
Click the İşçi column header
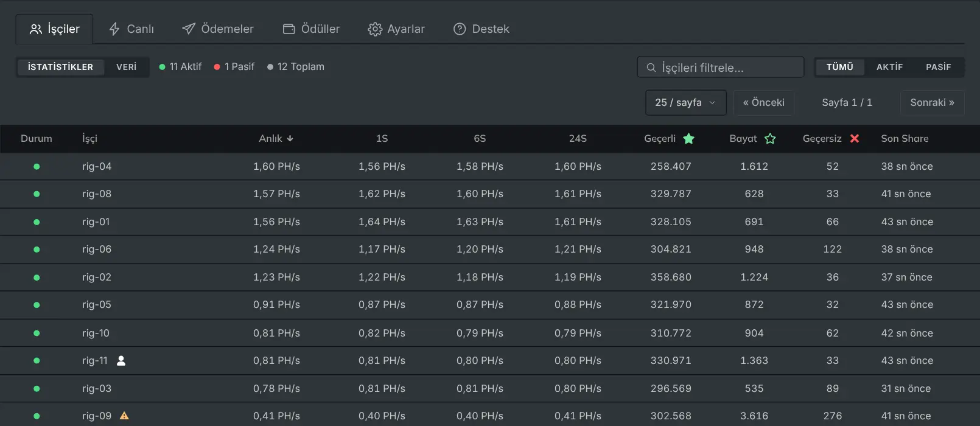click(89, 139)
